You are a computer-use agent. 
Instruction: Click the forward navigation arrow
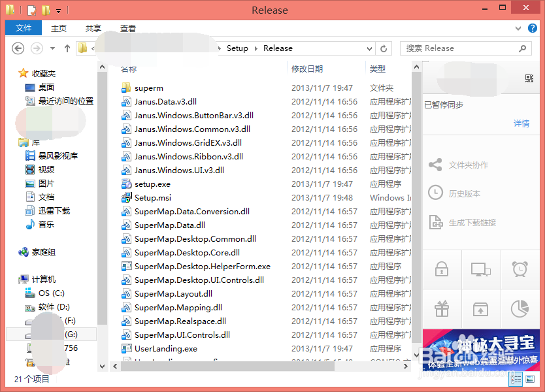point(37,48)
